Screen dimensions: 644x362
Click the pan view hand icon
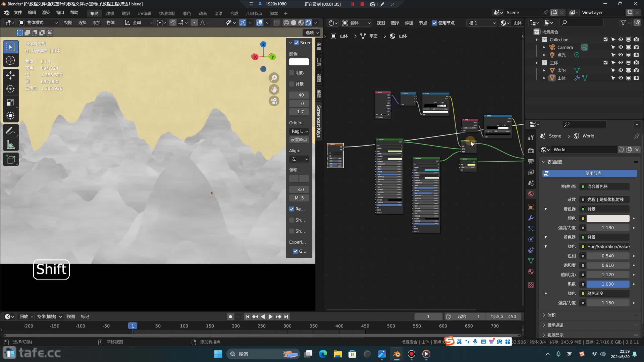click(274, 89)
